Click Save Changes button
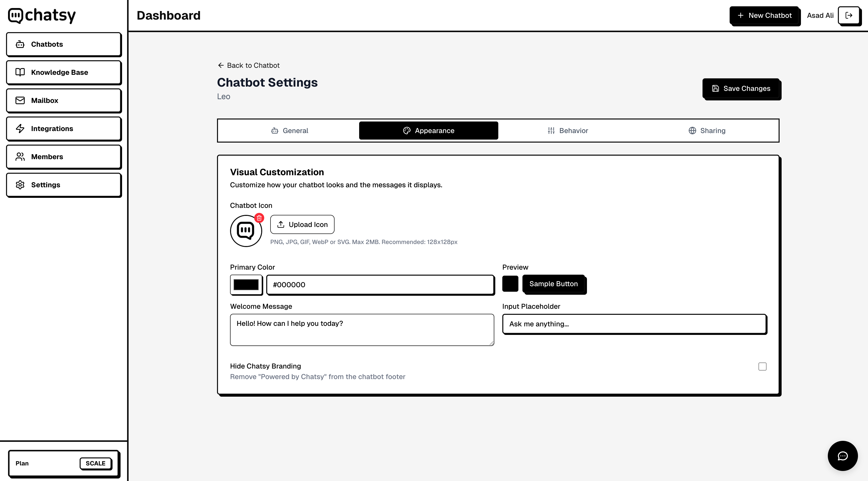The width and height of the screenshot is (868, 481). pos(741,89)
